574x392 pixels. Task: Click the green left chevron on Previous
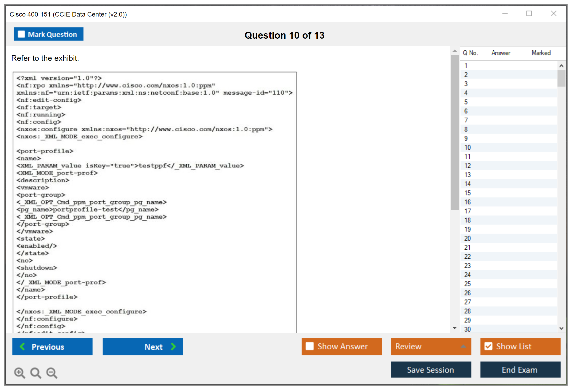pyautogui.click(x=22, y=346)
